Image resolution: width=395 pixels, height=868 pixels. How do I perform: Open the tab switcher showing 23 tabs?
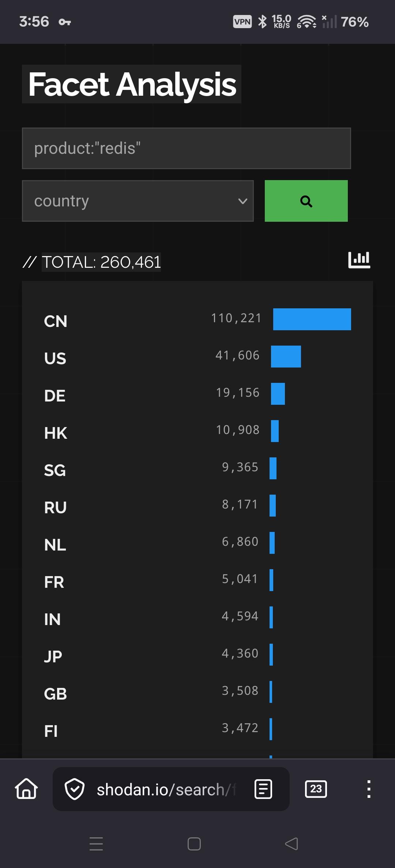click(316, 789)
